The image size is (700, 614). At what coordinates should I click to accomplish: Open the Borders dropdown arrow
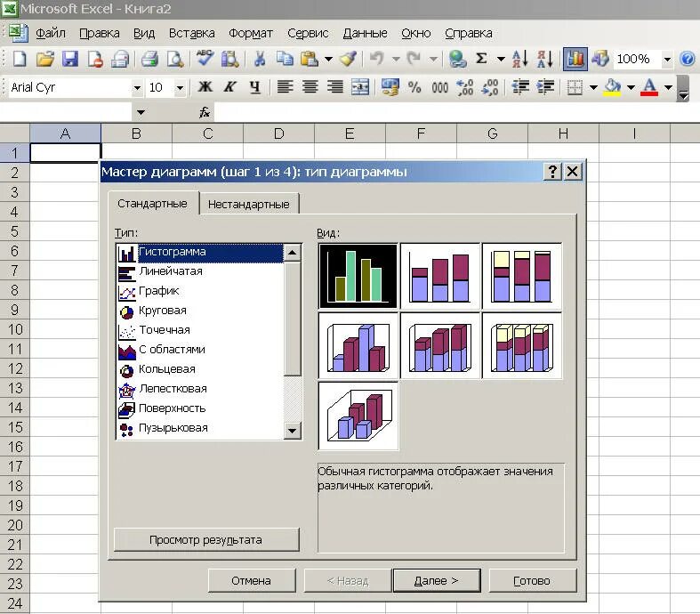(x=594, y=87)
